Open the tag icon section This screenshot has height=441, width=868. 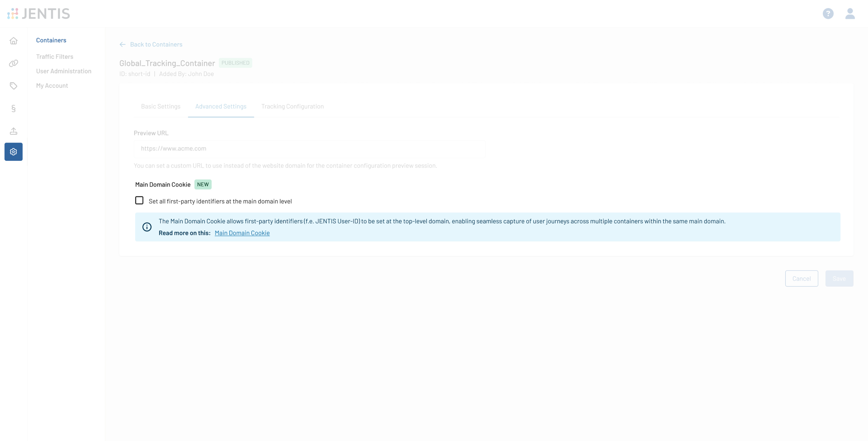(14, 86)
